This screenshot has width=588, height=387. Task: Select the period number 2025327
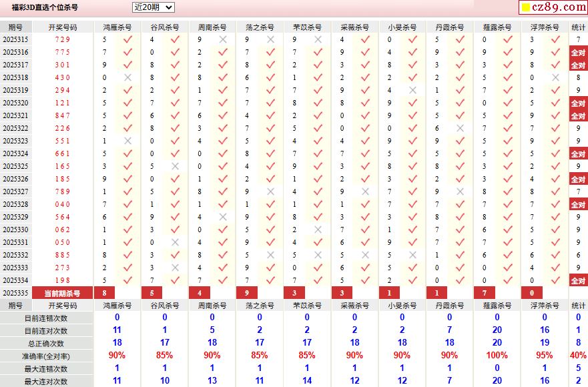coord(16,191)
